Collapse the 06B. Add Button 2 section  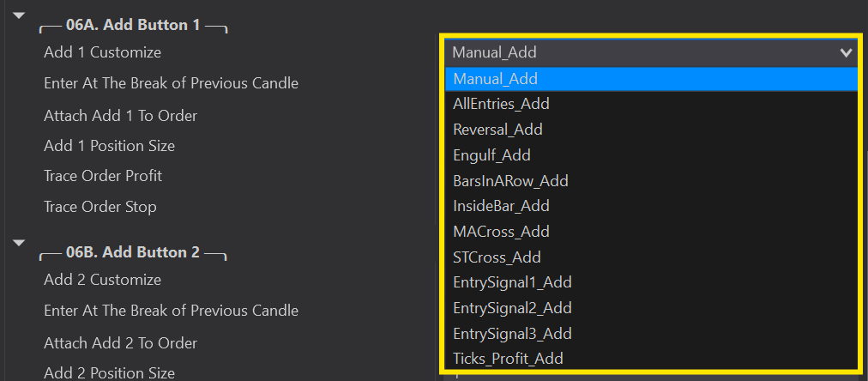pyautogui.click(x=20, y=243)
